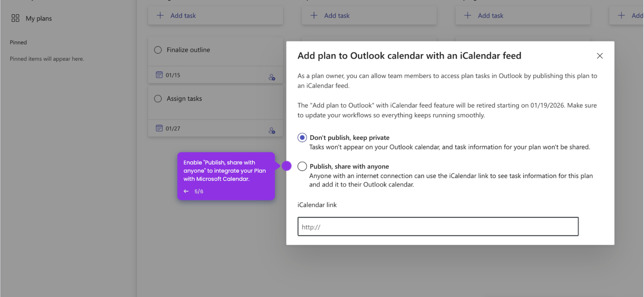The height and width of the screenshot is (297, 644).
Task: Open the date picker icon beside 01/15
Action: [x=159, y=75]
